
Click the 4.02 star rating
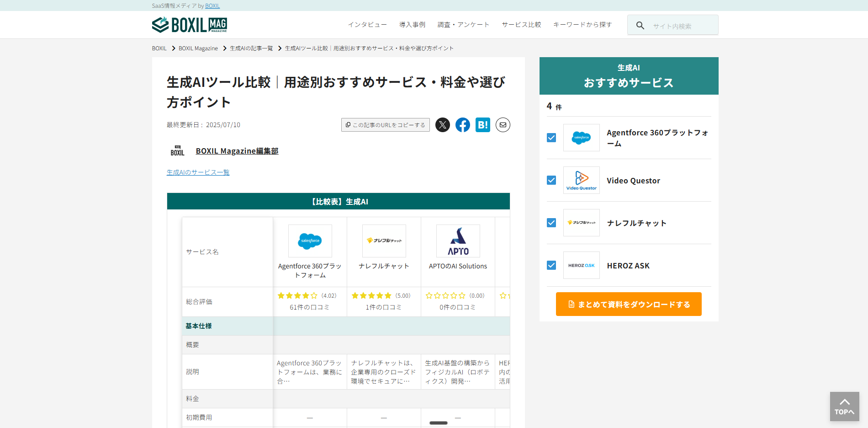coord(307,296)
